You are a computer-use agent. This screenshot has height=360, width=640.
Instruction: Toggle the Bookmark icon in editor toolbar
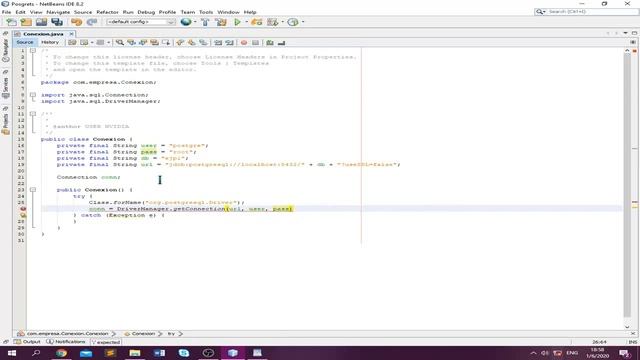(x=203, y=42)
